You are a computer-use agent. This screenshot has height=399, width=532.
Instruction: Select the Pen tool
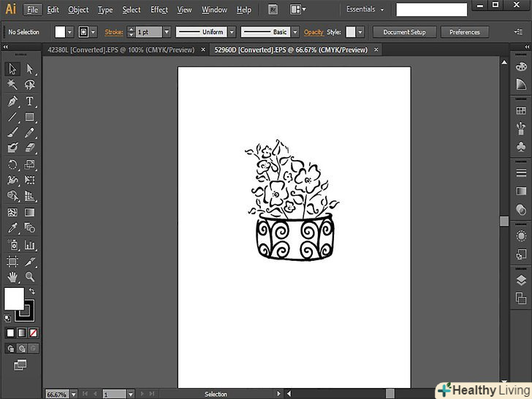tap(12, 101)
